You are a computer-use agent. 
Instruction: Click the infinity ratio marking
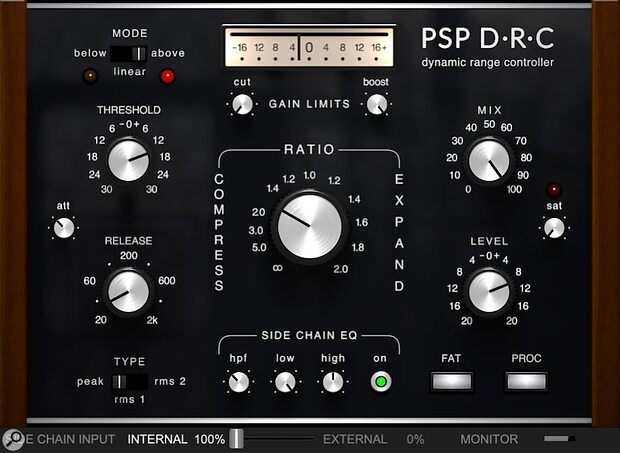(278, 268)
